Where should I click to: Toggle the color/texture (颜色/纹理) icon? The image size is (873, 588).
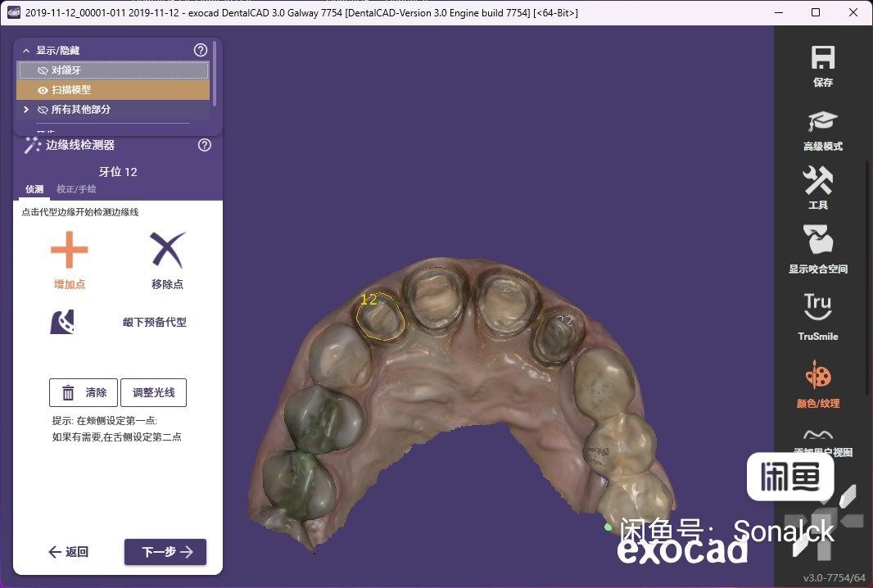tap(818, 375)
